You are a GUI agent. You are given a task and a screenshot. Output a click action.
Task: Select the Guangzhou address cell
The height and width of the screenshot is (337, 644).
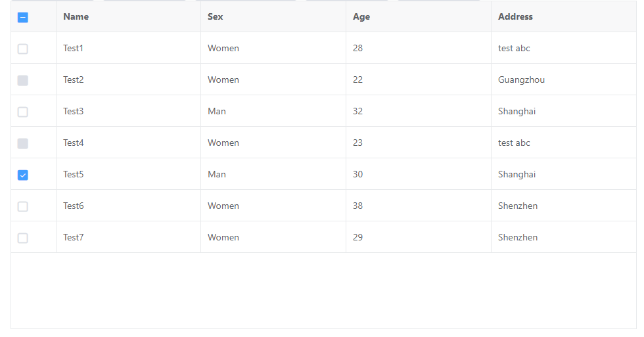coord(521,80)
